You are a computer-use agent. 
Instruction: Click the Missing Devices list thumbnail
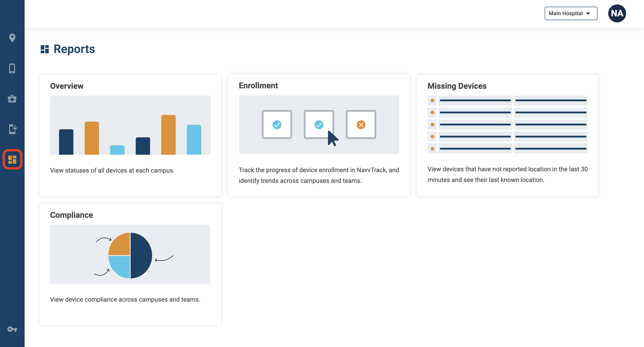pos(508,125)
